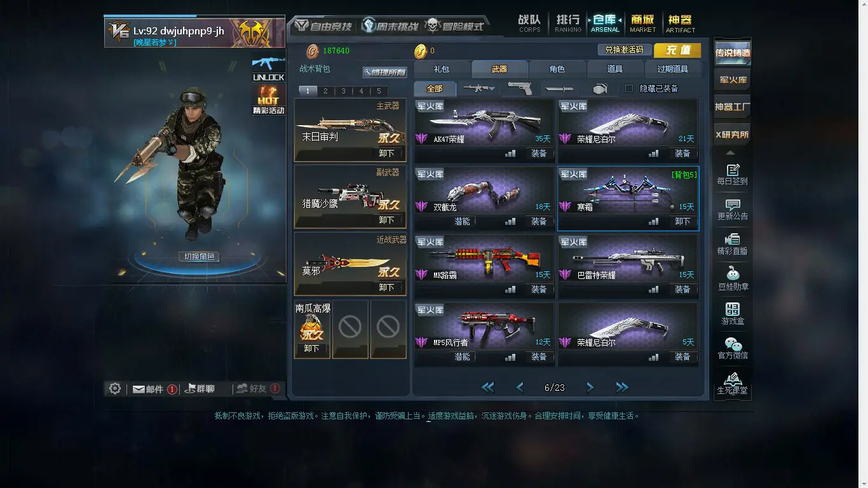Collapse the right sidebar arrow
The height and width of the screenshot is (488, 868).
[730, 152]
